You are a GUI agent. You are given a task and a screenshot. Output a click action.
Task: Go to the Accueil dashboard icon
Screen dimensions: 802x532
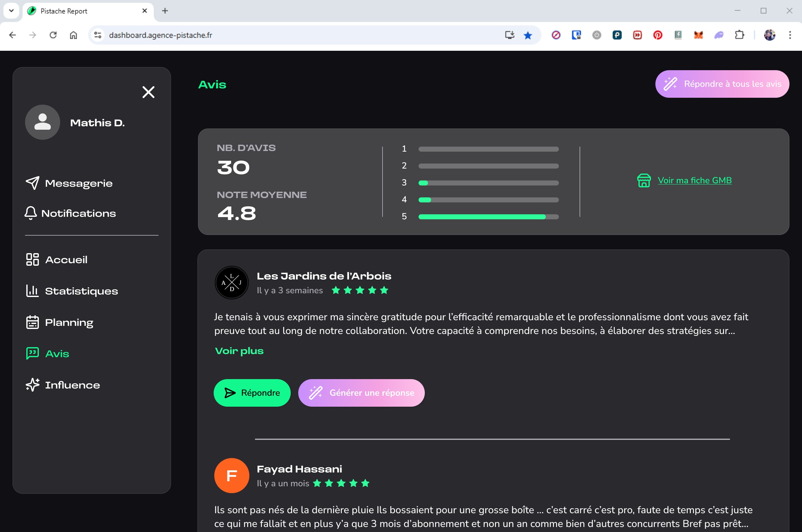pos(33,259)
